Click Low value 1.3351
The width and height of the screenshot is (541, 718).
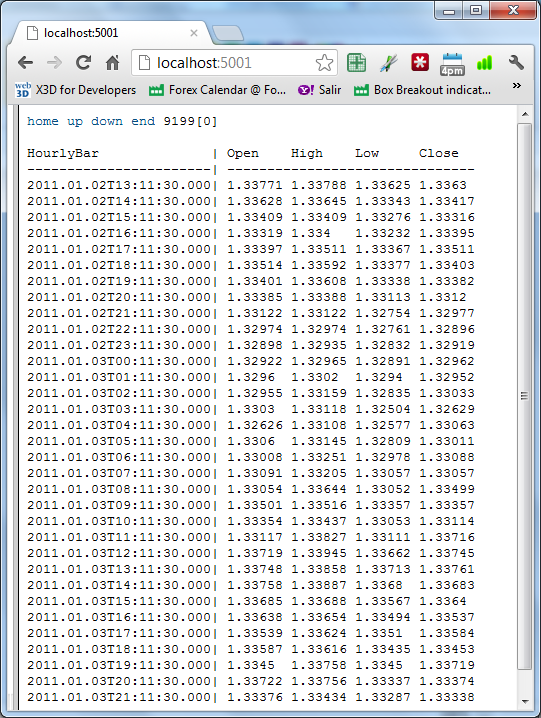point(379,633)
